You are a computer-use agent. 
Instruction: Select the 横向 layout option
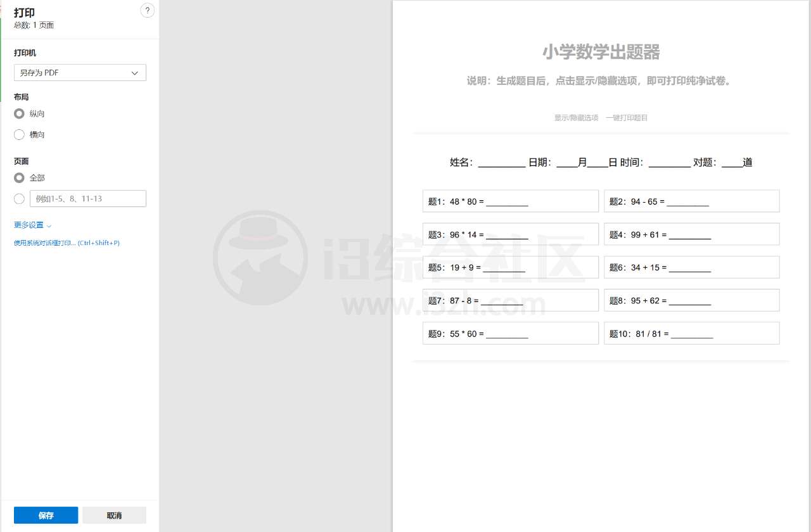(x=19, y=134)
